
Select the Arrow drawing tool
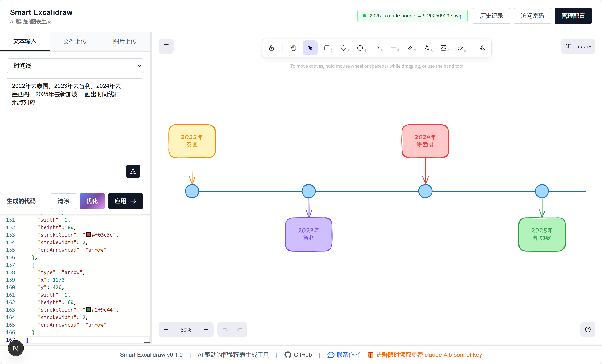pos(377,48)
